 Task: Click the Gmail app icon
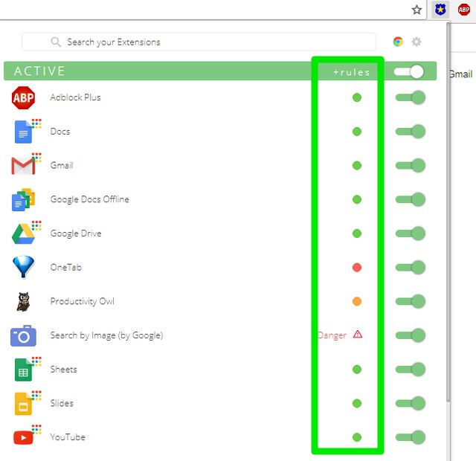click(x=23, y=166)
